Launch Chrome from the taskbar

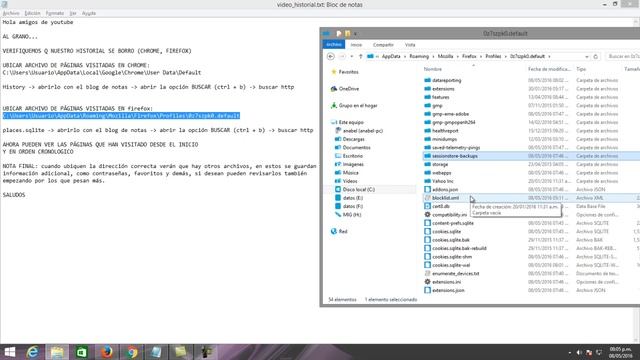click(132, 352)
